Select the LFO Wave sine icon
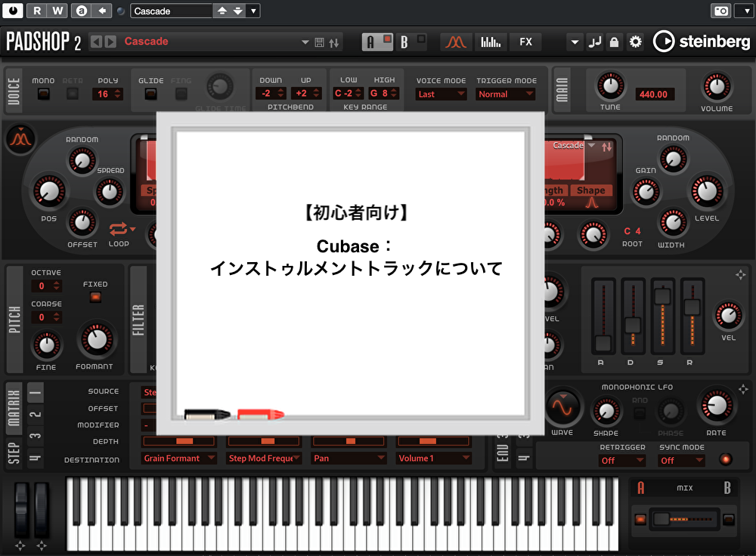 coord(562,408)
